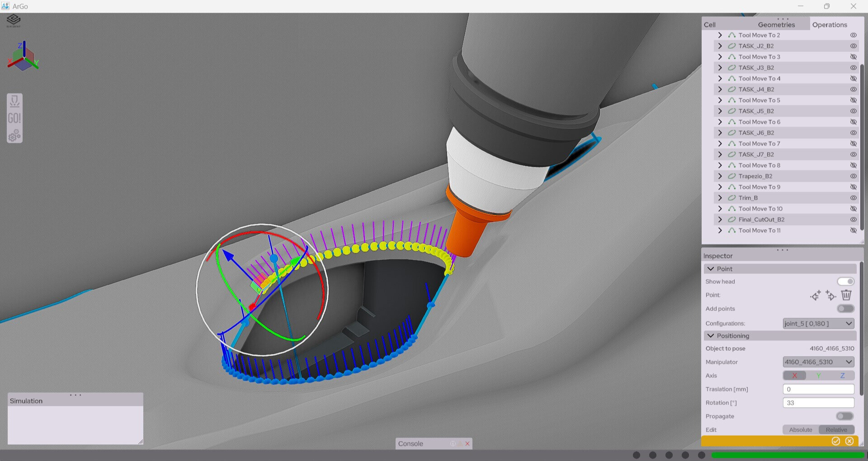
Task: Cancel edits with the circled X icon
Action: (x=849, y=441)
